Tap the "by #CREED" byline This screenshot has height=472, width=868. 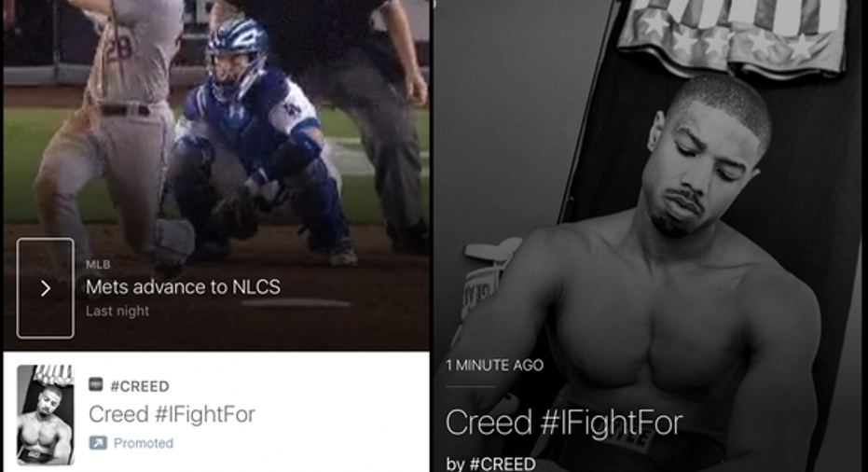click(491, 463)
